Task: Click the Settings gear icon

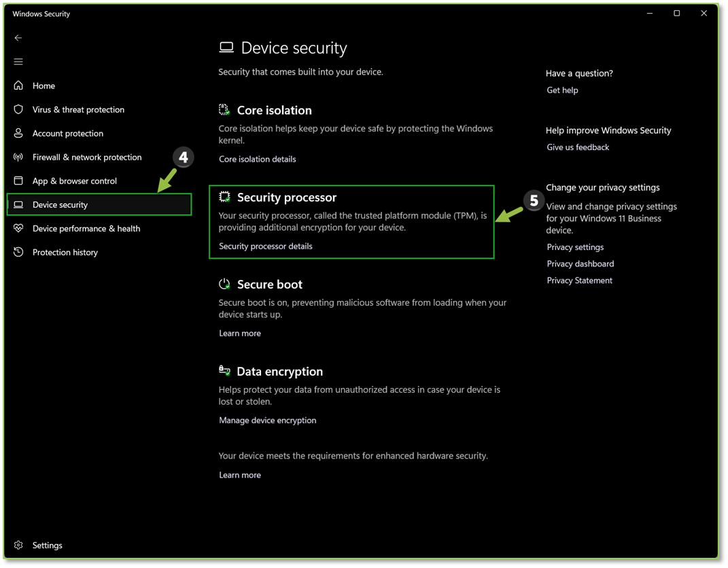Action: tap(18, 545)
